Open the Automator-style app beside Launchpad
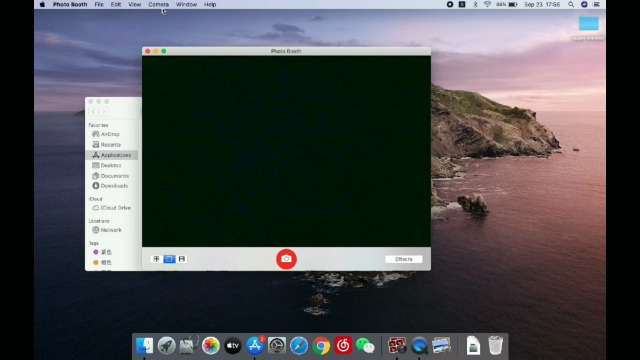The height and width of the screenshot is (360, 640). (x=188, y=346)
